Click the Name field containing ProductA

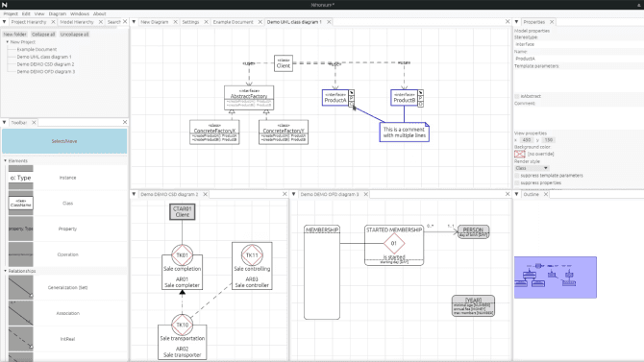click(578, 59)
